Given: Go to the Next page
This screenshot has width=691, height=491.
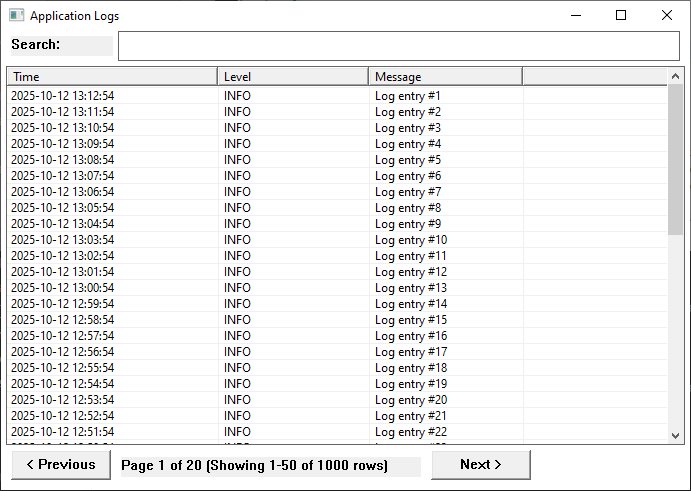Looking at the screenshot, I should pyautogui.click(x=481, y=465).
